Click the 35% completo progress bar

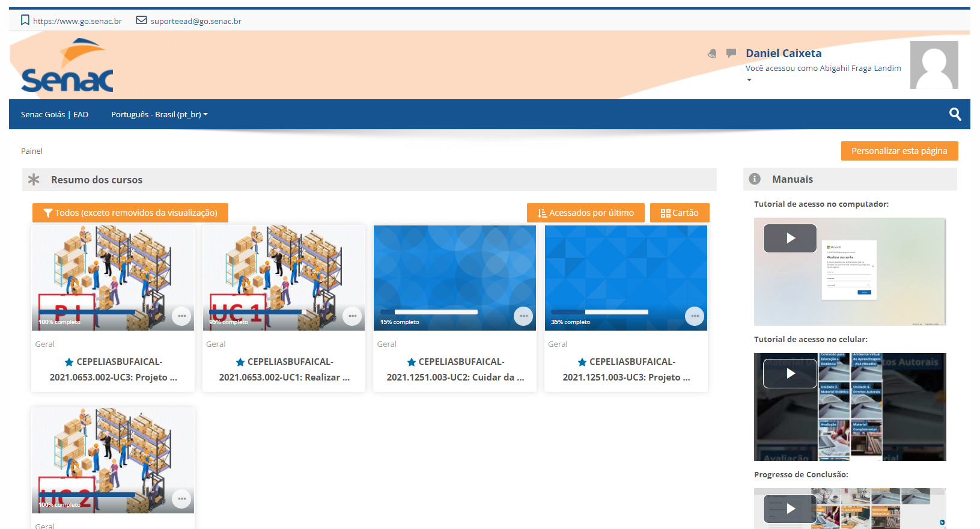click(600, 312)
